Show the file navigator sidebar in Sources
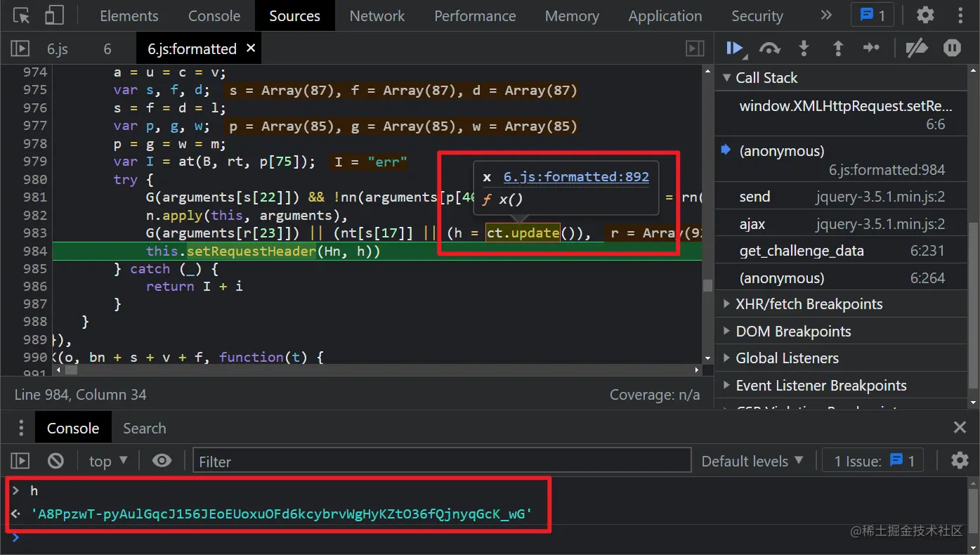 pyautogui.click(x=20, y=48)
